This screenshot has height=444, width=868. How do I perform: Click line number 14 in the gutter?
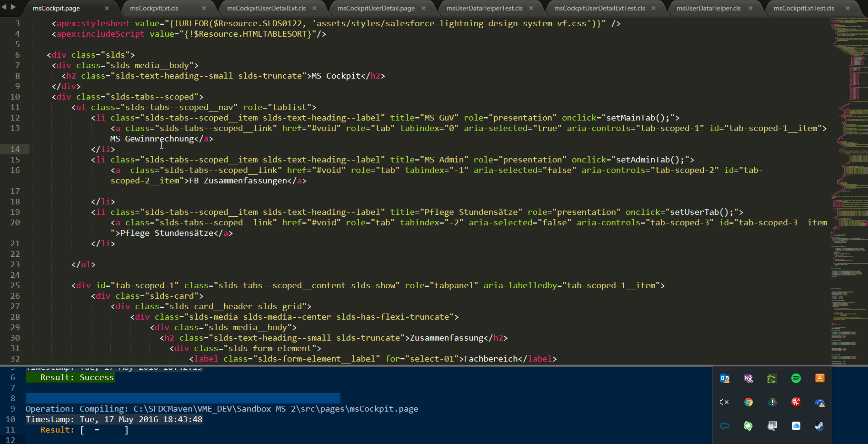15,149
